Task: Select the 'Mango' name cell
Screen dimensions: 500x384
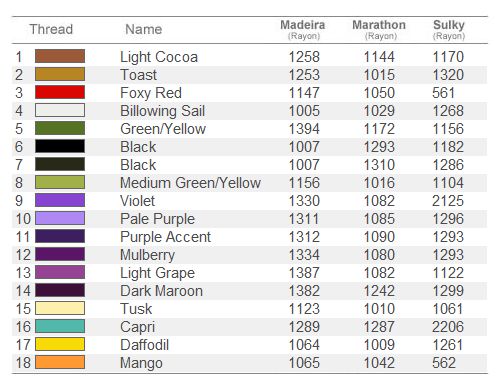Action: [x=141, y=363]
